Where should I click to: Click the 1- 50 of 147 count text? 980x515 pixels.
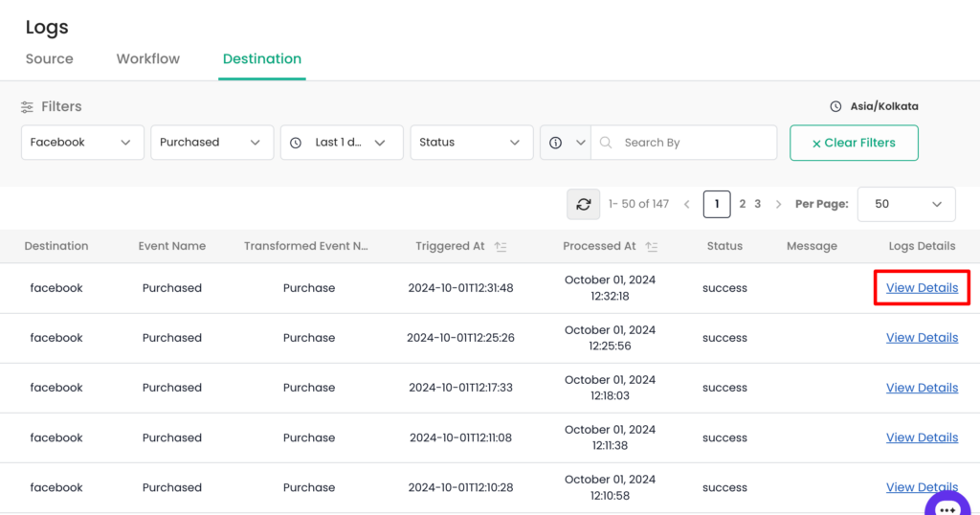638,205
